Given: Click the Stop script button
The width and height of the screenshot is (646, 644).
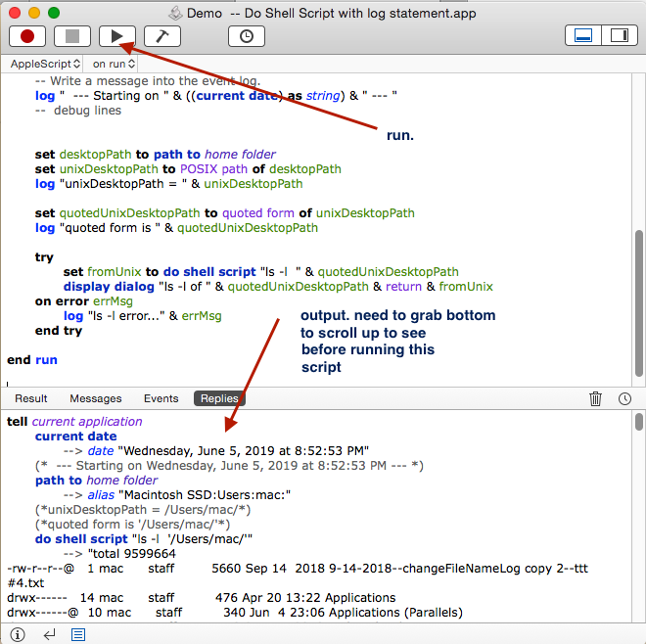Looking at the screenshot, I should [72, 36].
